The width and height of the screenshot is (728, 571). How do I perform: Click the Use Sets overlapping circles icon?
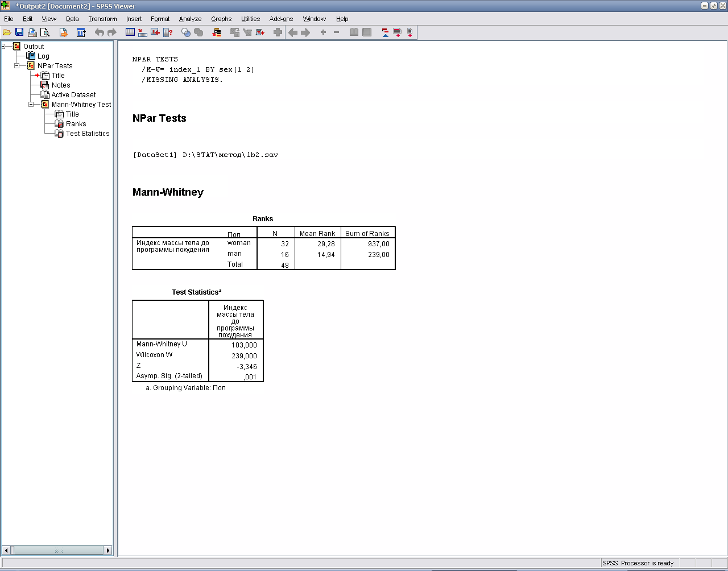pyautogui.click(x=186, y=32)
